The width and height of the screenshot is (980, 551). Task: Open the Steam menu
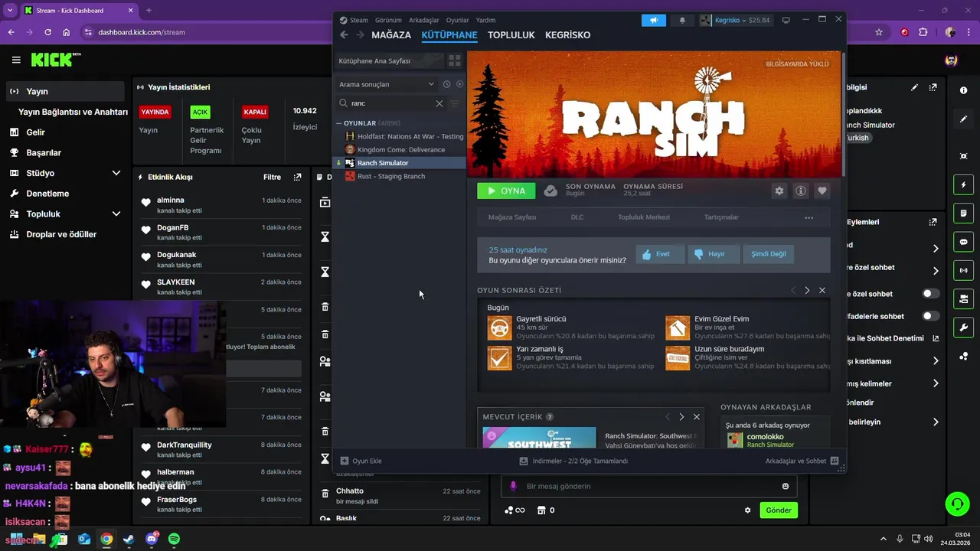coord(359,20)
